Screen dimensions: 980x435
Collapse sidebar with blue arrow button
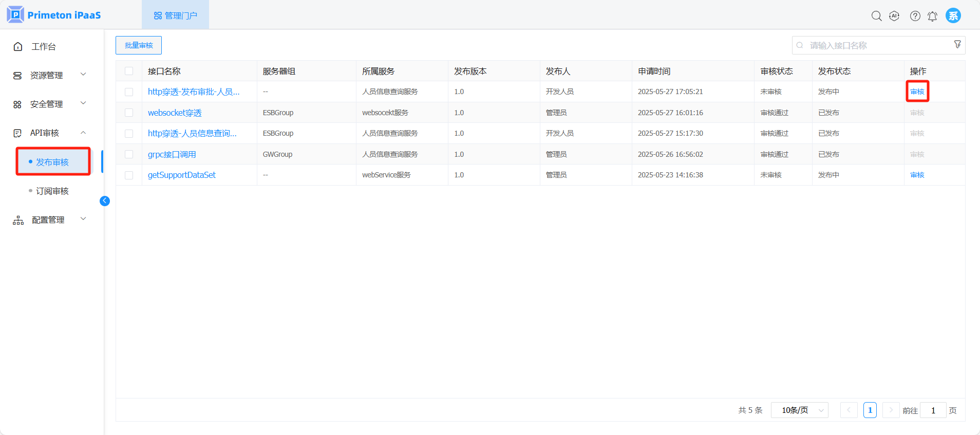pyautogui.click(x=105, y=201)
